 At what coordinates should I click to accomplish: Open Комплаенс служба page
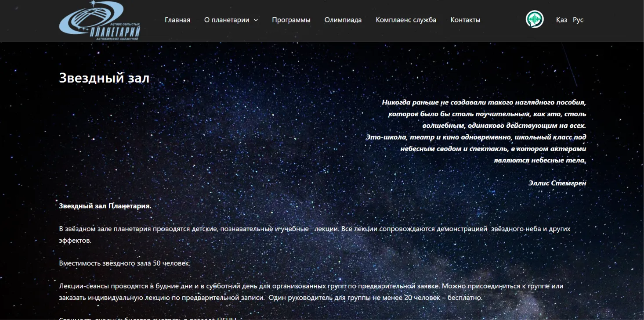(406, 20)
